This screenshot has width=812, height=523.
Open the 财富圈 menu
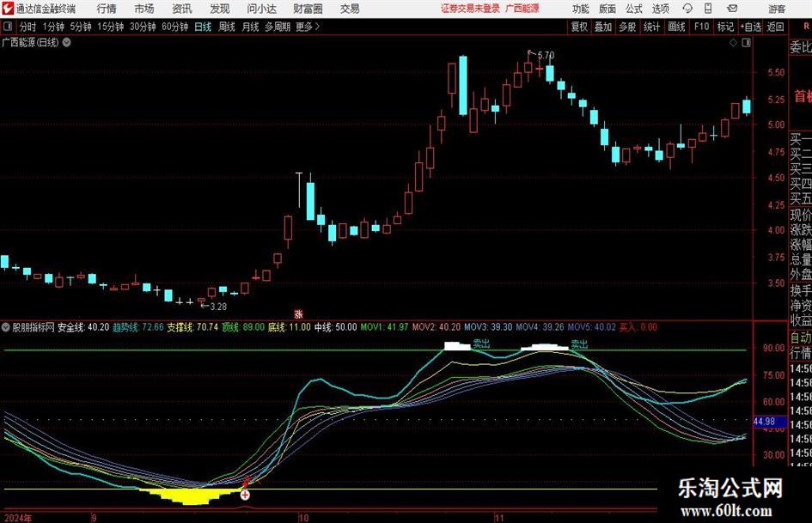(x=308, y=9)
